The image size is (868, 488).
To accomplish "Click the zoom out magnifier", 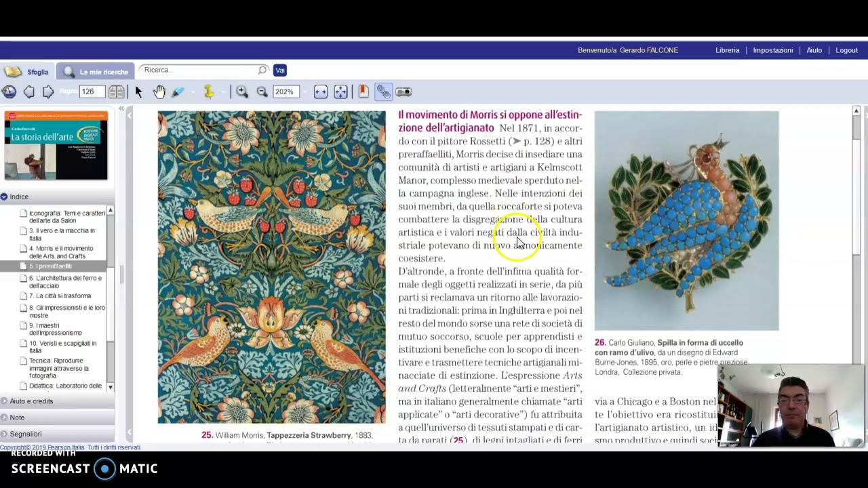I will coord(262,91).
